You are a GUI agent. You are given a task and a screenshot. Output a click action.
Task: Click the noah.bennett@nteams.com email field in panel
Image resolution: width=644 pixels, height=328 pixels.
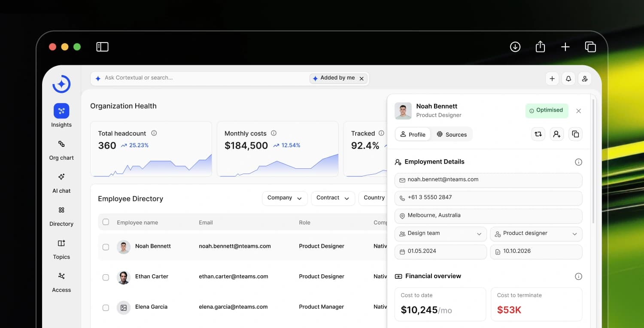[489, 180]
